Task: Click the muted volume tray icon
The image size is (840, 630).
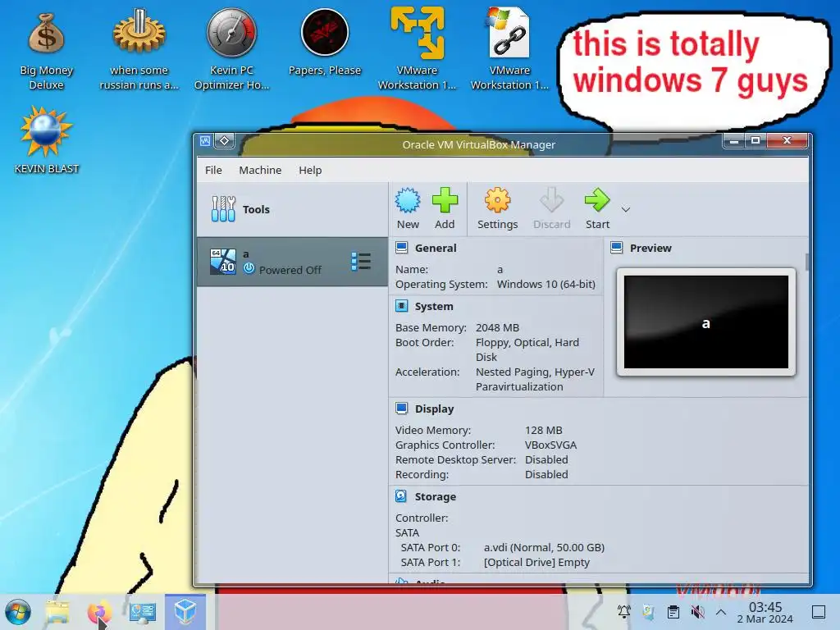Action: [x=697, y=611]
